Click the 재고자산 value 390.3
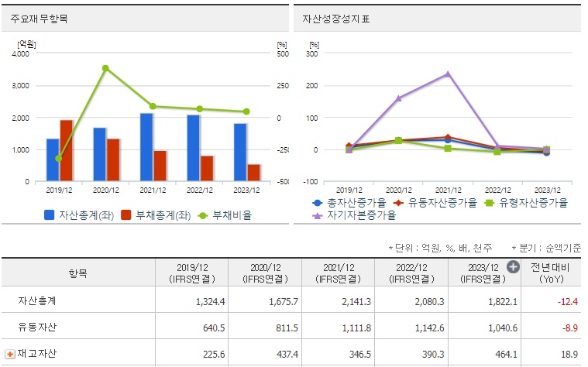The width and height of the screenshot is (588, 367). (433, 354)
